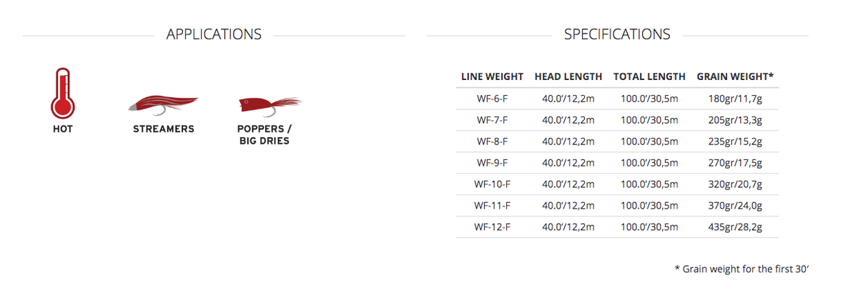Click the 270gr/17,5g grain weight cell
The width and height of the screenshot is (868, 298).
pos(735,163)
